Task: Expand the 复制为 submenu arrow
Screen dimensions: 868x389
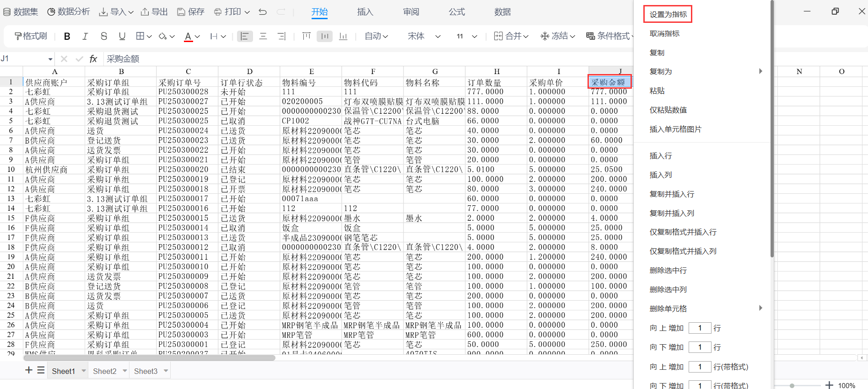Action: 760,71
